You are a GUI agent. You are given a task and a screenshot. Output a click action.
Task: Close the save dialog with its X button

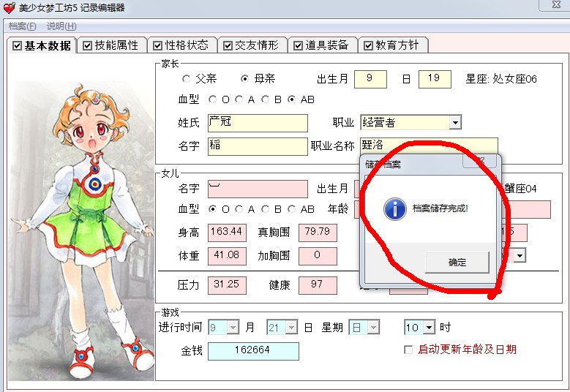point(481,161)
